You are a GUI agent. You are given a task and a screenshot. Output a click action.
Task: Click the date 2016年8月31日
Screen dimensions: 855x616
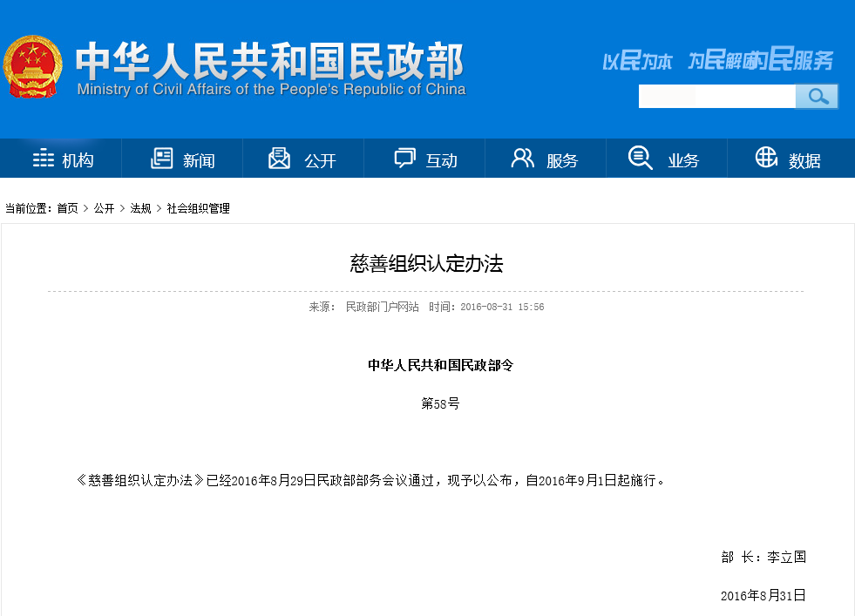click(x=763, y=596)
